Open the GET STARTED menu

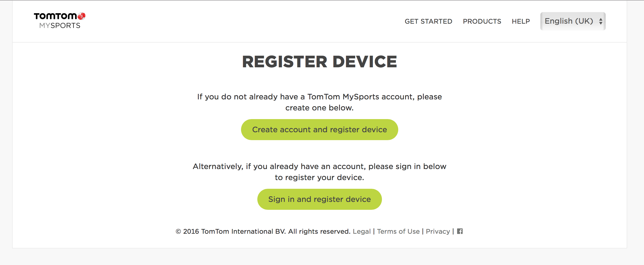tap(428, 21)
